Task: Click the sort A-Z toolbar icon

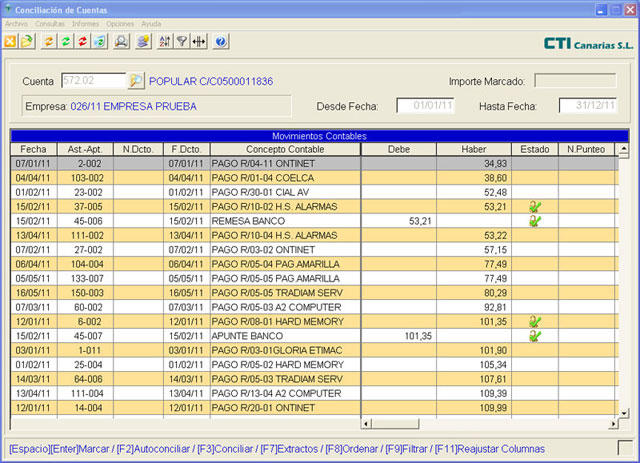Action: coord(165,41)
